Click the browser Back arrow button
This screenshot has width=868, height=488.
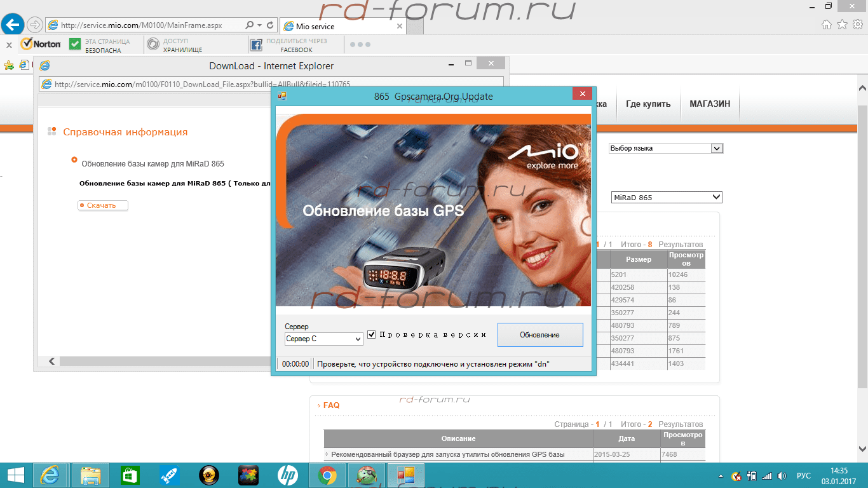[13, 25]
